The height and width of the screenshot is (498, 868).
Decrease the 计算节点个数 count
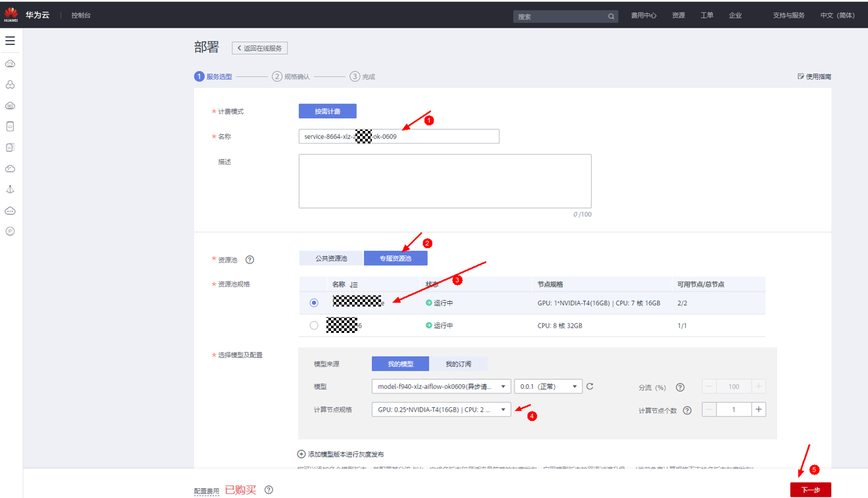[x=709, y=410]
